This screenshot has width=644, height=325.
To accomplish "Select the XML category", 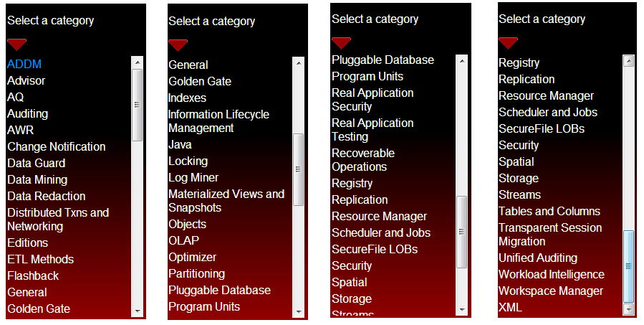I will pyautogui.click(x=510, y=307).
